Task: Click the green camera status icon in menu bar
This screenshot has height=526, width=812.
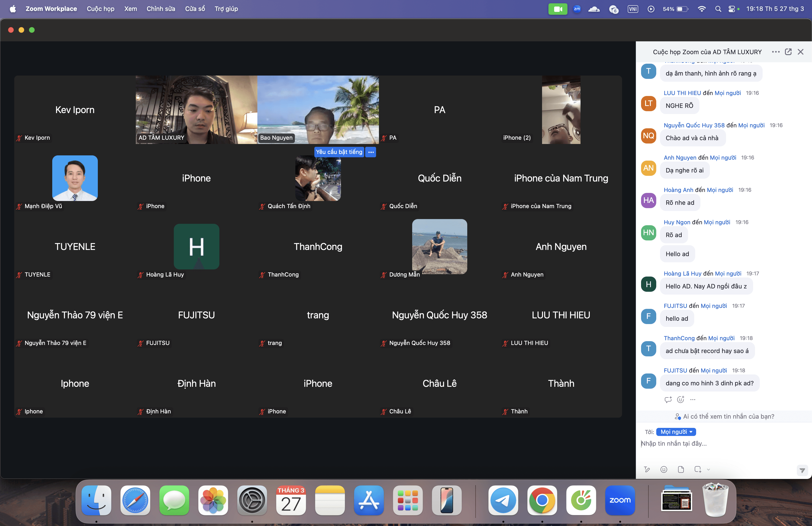Action: click(557, 9)
